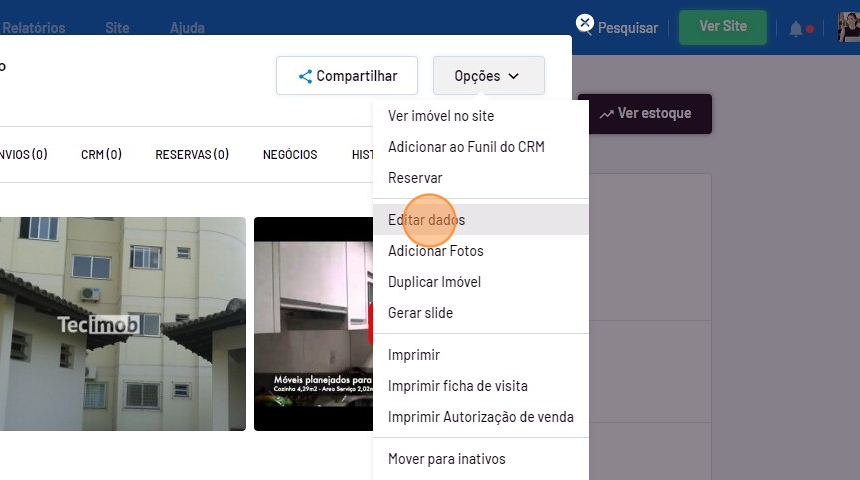Choose Duplicar Imóvel option
The image size is (860, 480).
[435, 282]
